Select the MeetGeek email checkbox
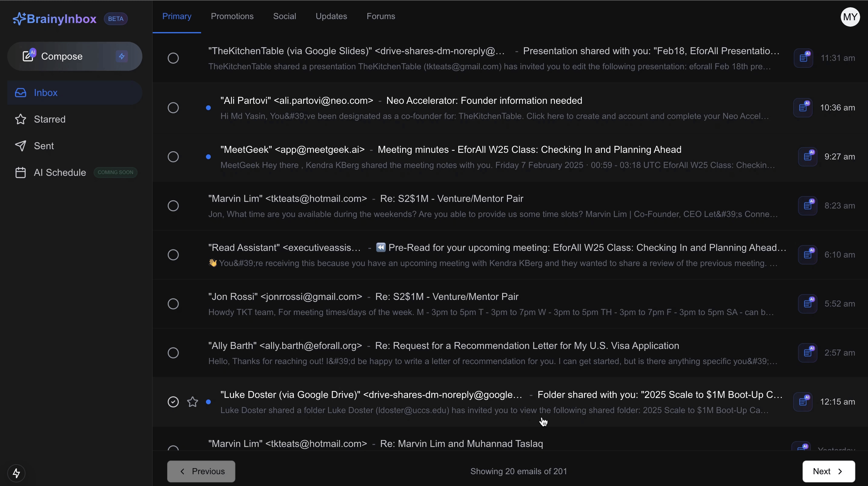Screen dimensions: 868x486 click(173, 157)
